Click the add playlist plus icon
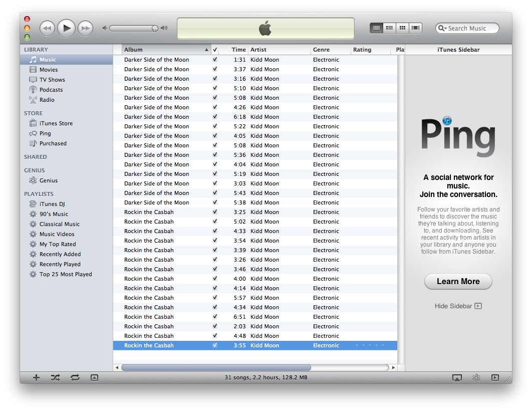The width and height of the screenshot is (532, 411). tap(36, 378)
